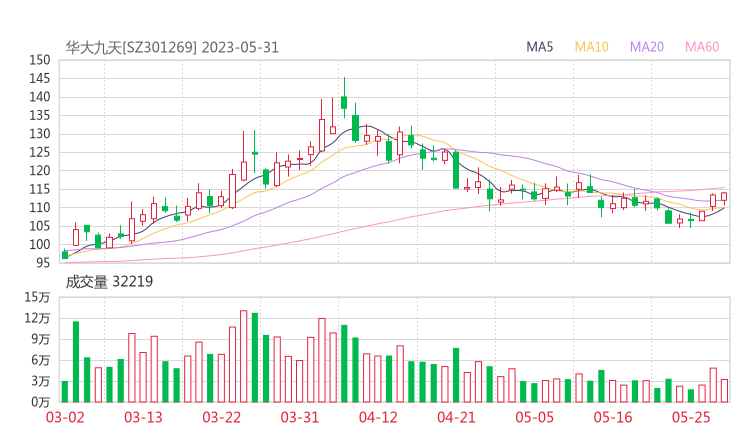The height and width of the screenshot is (440, 740).
Task: Click the 04-21 date label
Action: (456, 417)
